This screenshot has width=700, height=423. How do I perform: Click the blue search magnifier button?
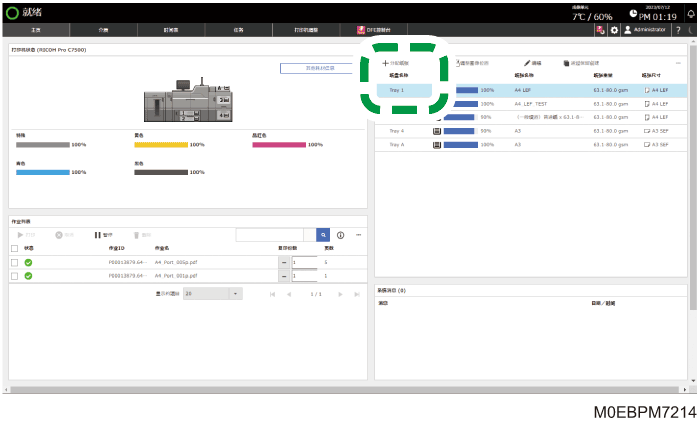(x=323, y=235)
